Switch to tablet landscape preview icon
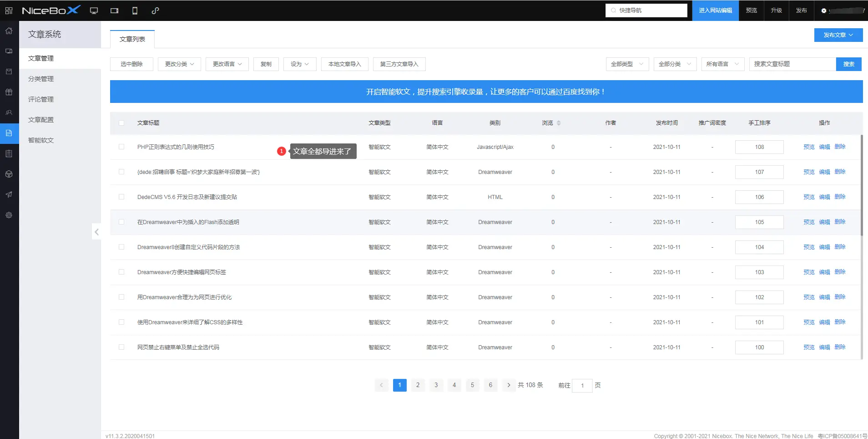The height and width of the screenshot is (439, 868). click(x=114, y=10)
